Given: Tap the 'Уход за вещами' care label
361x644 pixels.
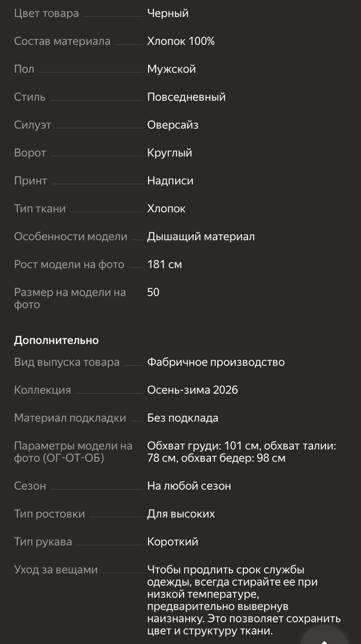Looking at the screenshot, I should pos(56,569).
